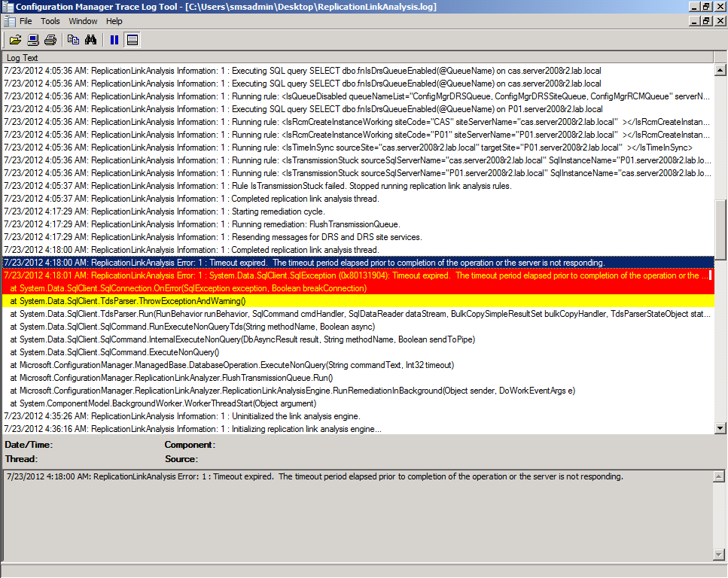
Task: Select 4:18:00 'Completed replication link analysis thread' row
Action: [358, 250]
